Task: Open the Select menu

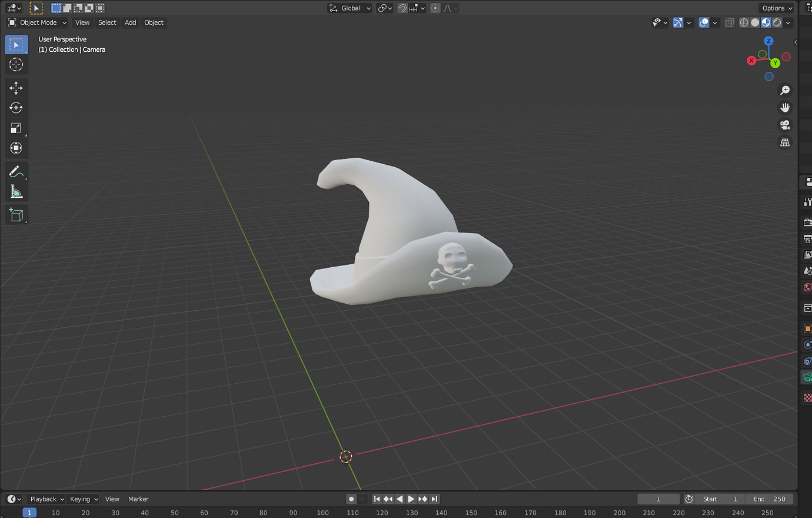Action: coord(107,22)
